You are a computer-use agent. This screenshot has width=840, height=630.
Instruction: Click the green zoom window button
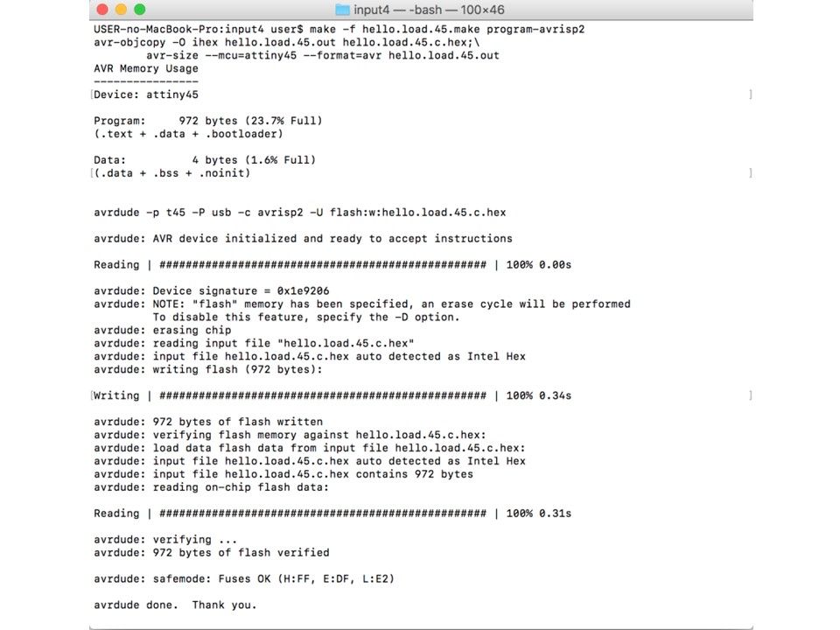[140, 9]
